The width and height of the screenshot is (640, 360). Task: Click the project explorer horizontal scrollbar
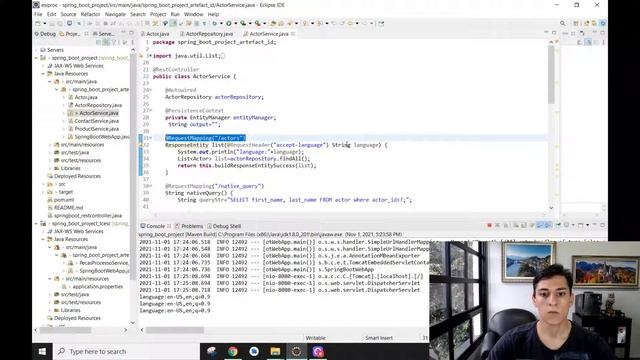[x=65, y=330]
